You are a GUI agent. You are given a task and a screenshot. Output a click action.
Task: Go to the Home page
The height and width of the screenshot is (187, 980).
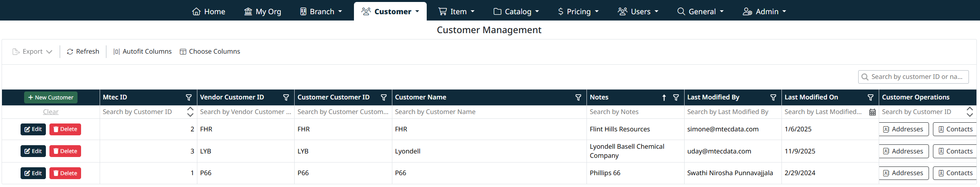[208, 11]
